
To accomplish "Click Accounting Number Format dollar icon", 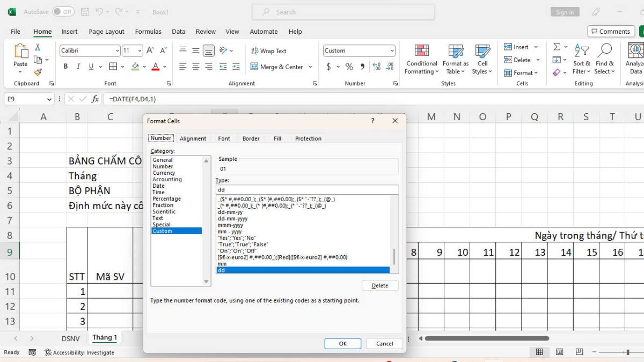I will [328, 67].
